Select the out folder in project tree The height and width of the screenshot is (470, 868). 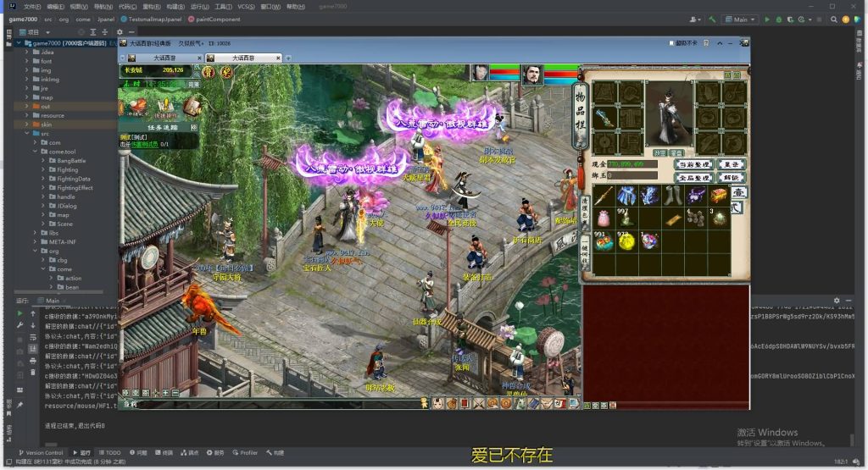pyautogui.click(x=46, y=106)
